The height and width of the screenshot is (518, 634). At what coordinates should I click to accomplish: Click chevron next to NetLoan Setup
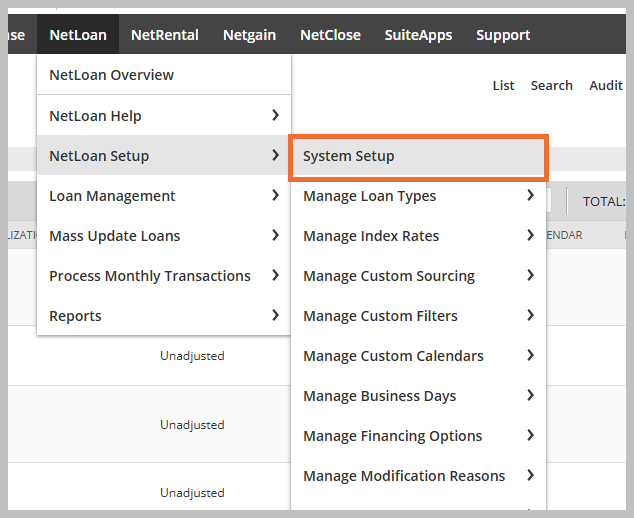coord(275,155)
